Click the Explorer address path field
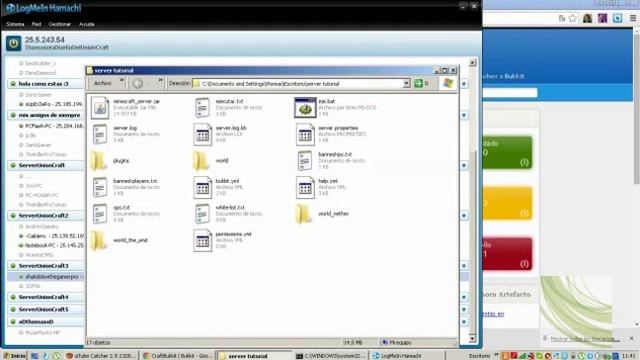 click(301, 84)
